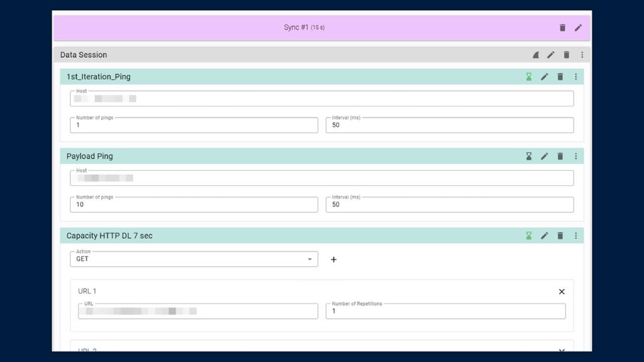Select the Sync #1 title bar
Screen dimensions: 644x362
[303, 27]
